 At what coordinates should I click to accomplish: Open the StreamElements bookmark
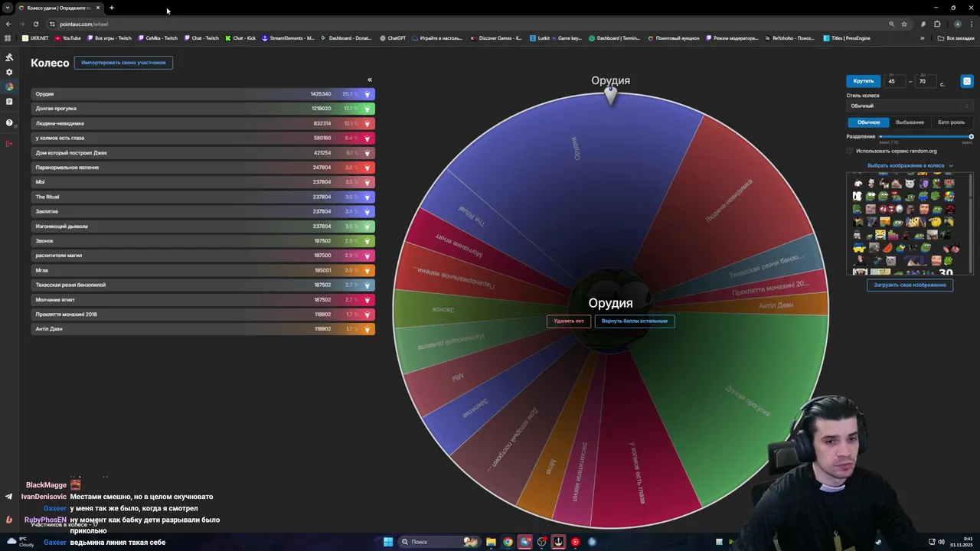(288, 37)
